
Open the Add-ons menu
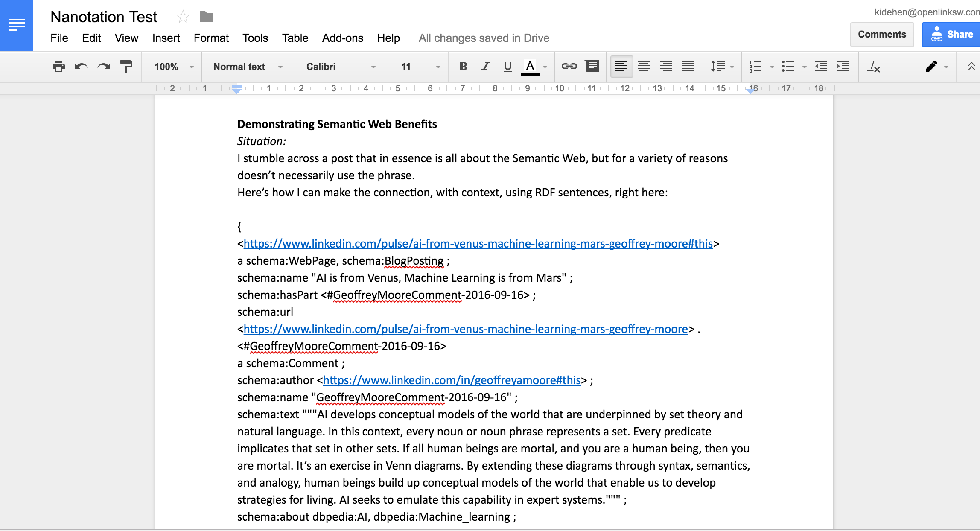pos(342,38)
